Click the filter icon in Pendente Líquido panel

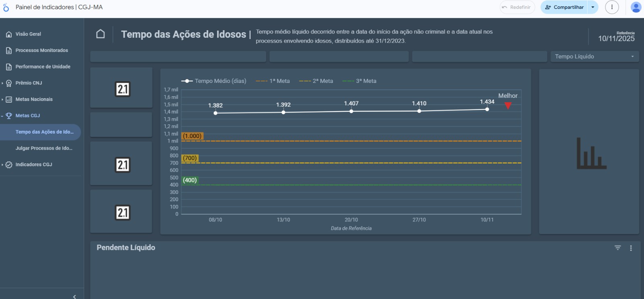[618, 248]
